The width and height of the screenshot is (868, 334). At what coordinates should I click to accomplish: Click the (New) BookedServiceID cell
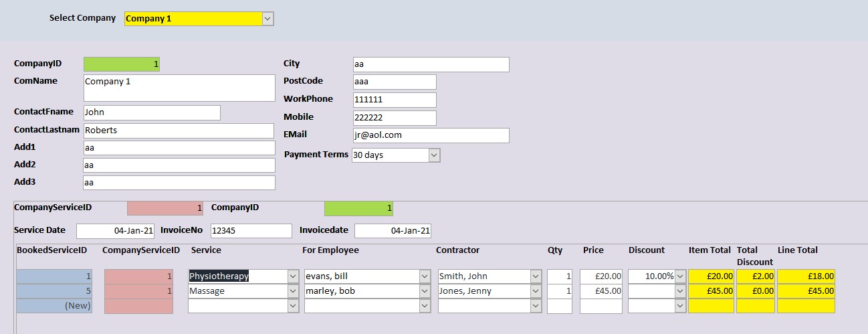click(x=54, y=306)
